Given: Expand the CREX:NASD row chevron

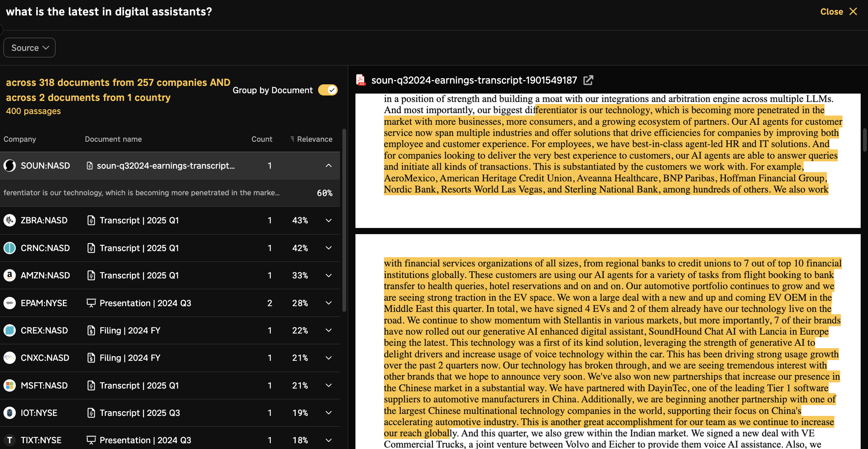Looking at the screenshot, I should pyautogui.click(x=328, y=330).
